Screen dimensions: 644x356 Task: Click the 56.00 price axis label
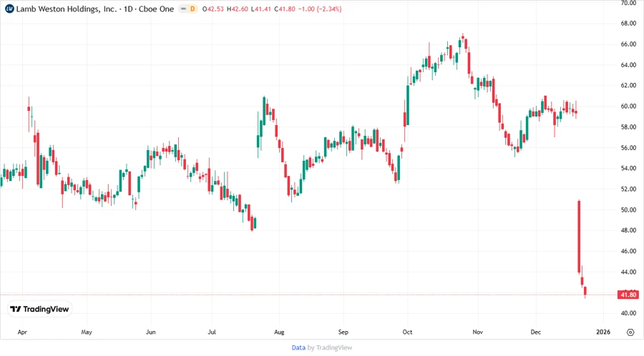click(628, 148)
